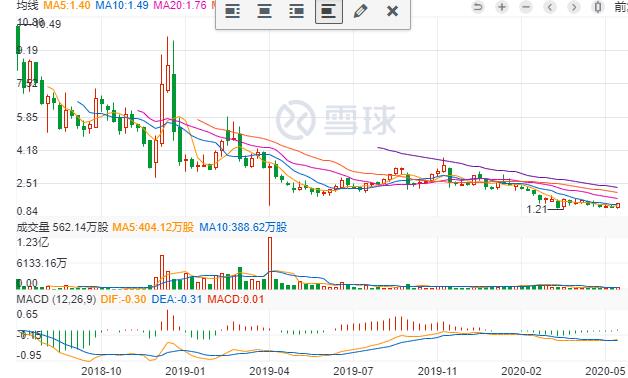
Task: Center the image alignment icon
Action: tap(264, 11)
